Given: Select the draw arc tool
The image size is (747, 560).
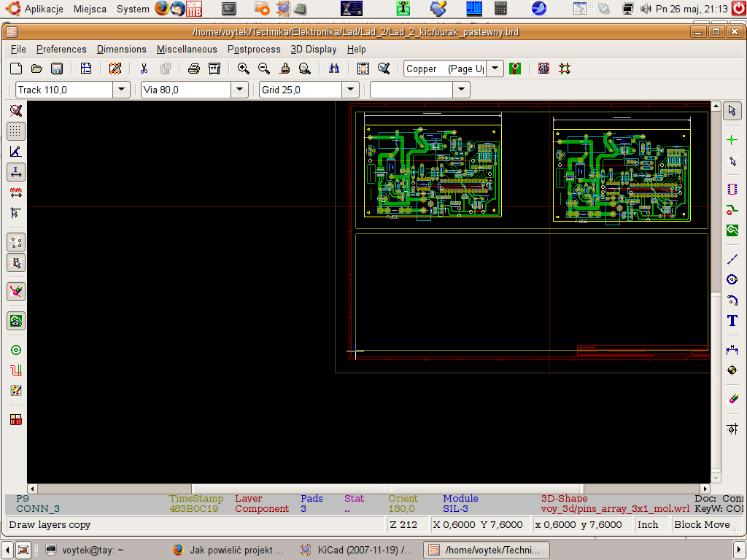Looking at the screenshot, I should (732, 300).
